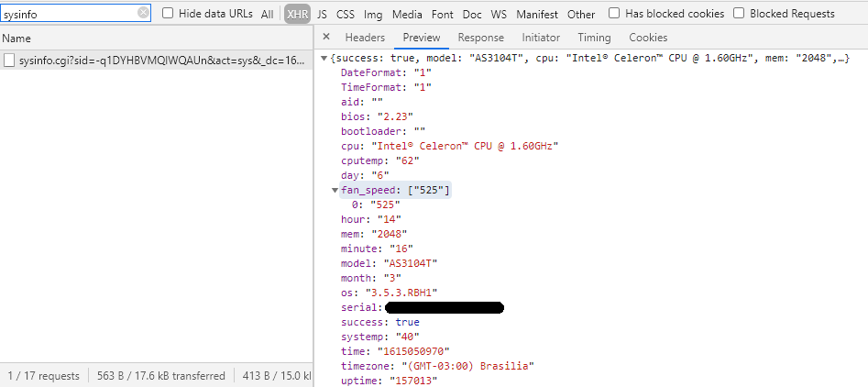Collapse the root JSON object

pos(324,59)
